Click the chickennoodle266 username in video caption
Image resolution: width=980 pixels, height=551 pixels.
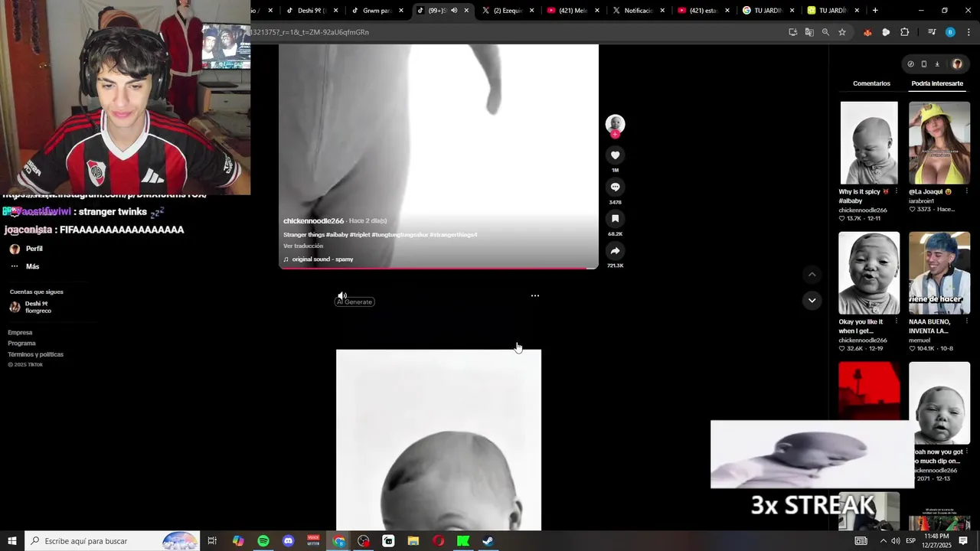tap(313, 221)
